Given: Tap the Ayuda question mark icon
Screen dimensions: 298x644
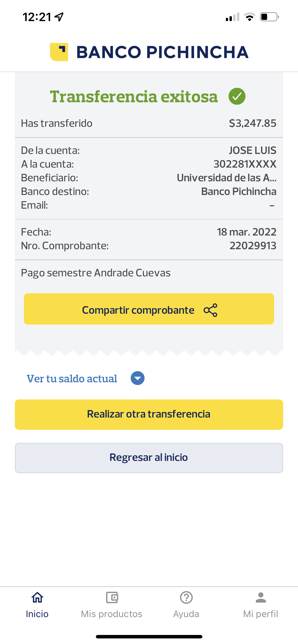Looking at the screenshot, I should (186, 597).
